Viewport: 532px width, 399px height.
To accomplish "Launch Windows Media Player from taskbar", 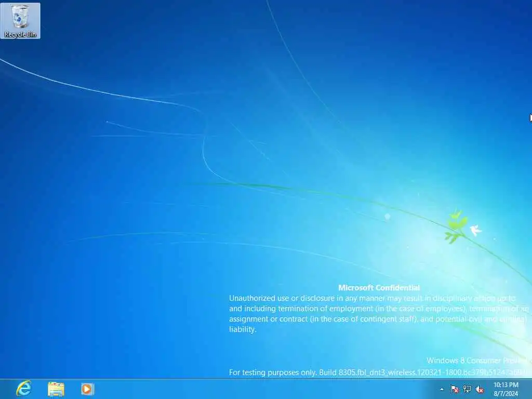I will pos(87,389).
